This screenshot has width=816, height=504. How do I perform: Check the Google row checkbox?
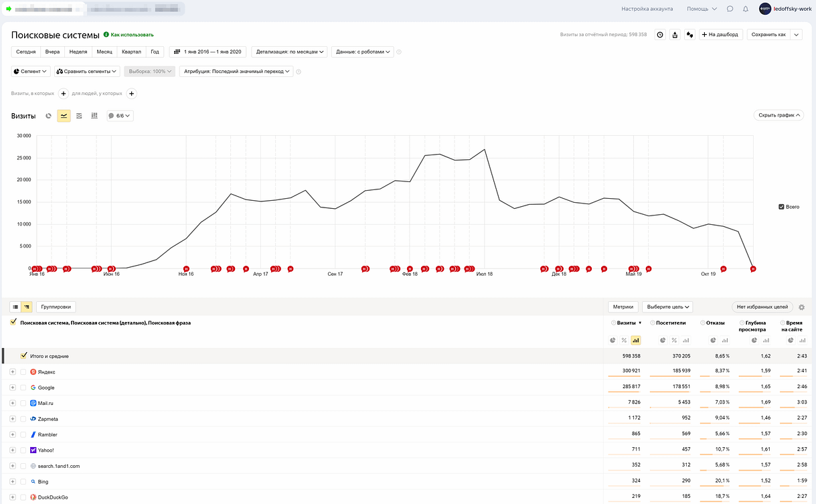click(23, 388)
